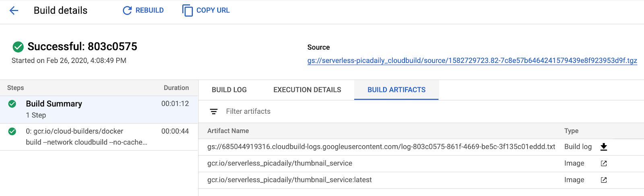644x196 pixels.
Task: Click the back arrow icon
Action: pyautogui.click(x=14, y=10)
